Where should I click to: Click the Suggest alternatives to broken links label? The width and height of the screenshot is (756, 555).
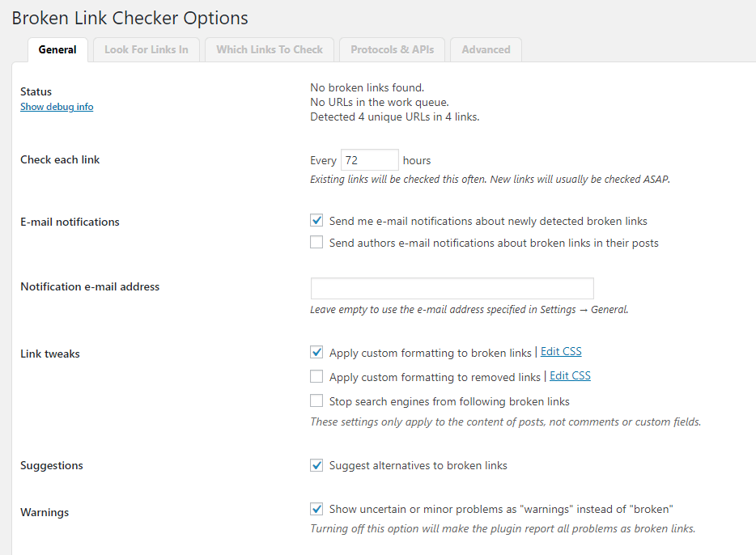click(418, 465)
